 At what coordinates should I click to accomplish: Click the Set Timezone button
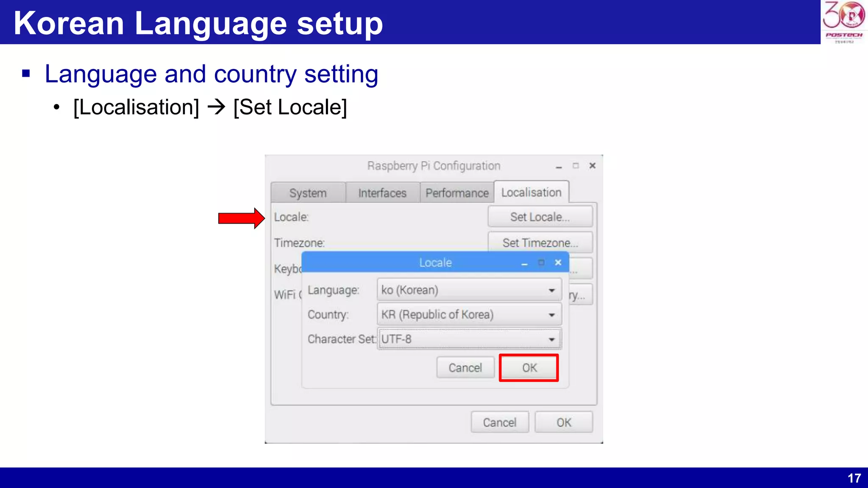click(540, 243)
